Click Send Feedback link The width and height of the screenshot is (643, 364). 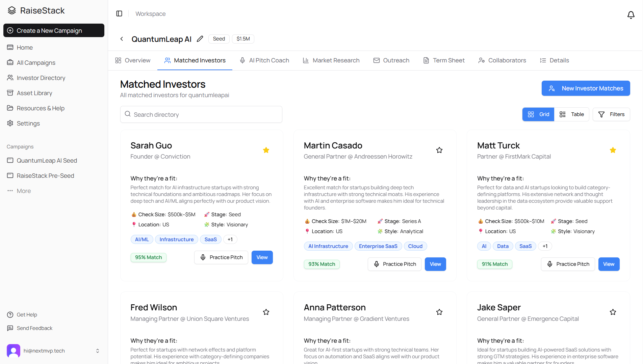coord(30,328)
